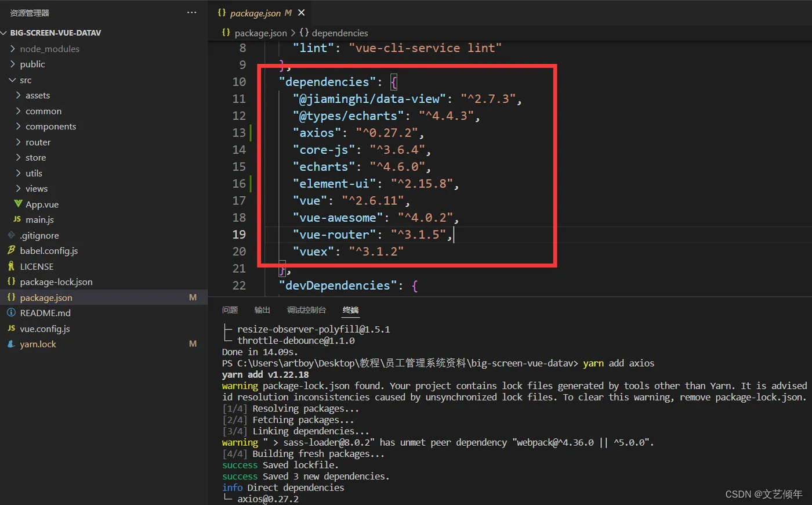Open the explorer's more actions ellipsis menu

pos(192,13)
